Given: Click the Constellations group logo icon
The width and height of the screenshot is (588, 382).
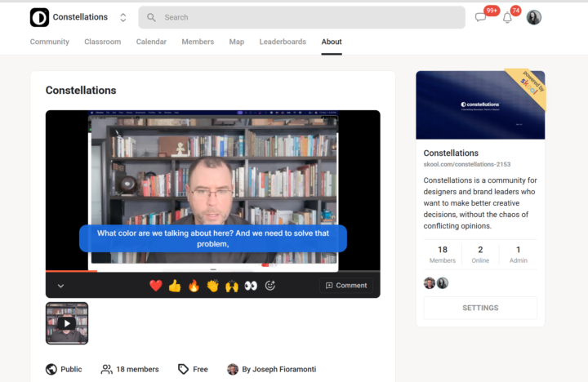Looking at the screenshot, I should click(39, 17).
